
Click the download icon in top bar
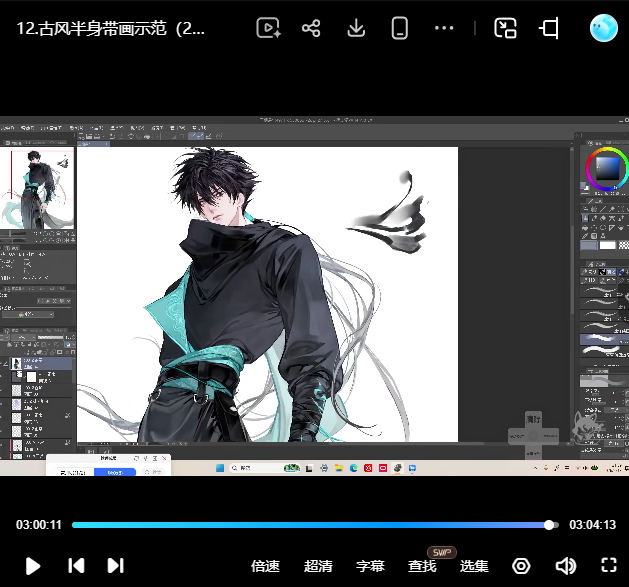[x=356, y=28]
